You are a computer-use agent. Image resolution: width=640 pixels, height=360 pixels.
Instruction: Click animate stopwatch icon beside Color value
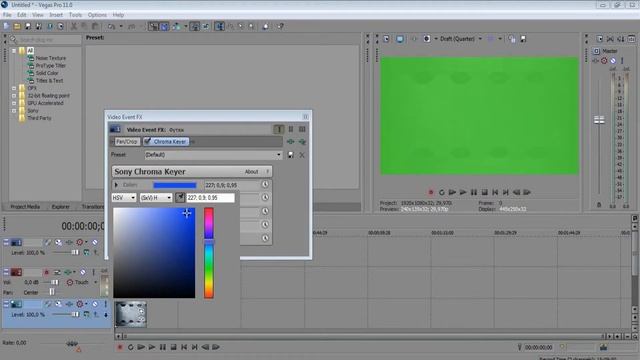point(265,185)
